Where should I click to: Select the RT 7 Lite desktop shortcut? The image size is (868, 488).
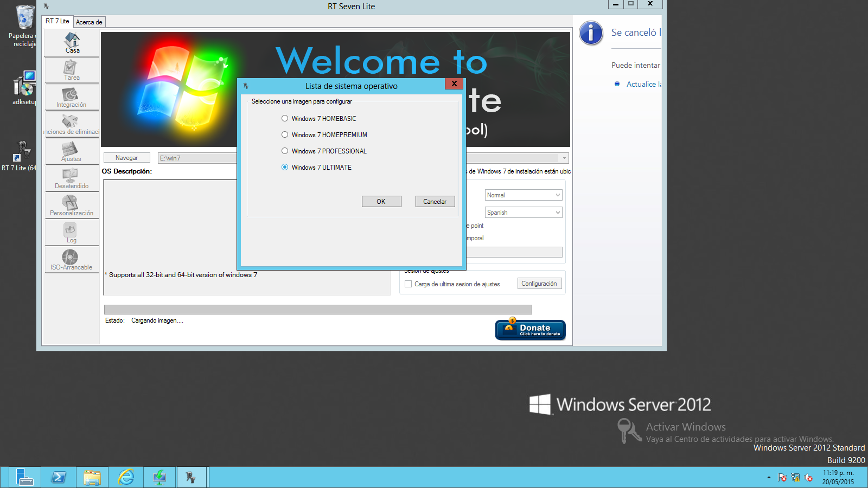(20, 156)
